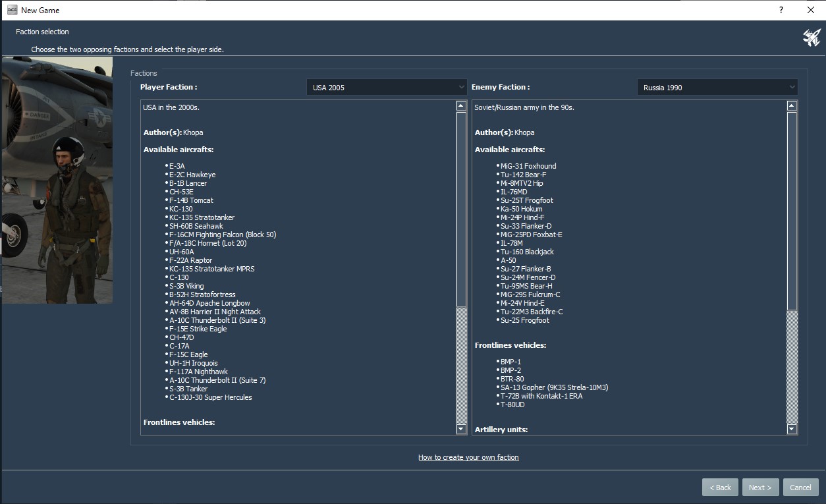Click 'E-3A' in player aircraft list

click(x=177, y=166)
